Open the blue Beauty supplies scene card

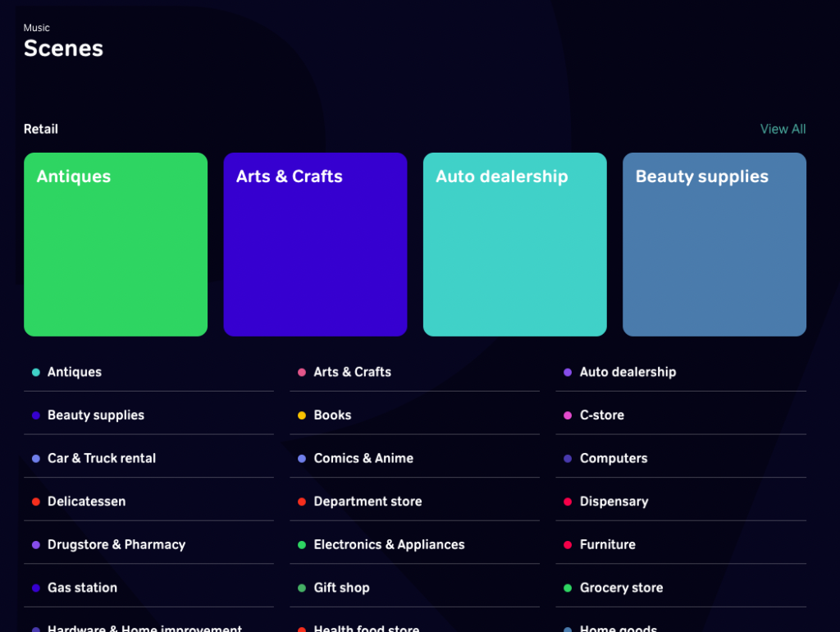714,245
